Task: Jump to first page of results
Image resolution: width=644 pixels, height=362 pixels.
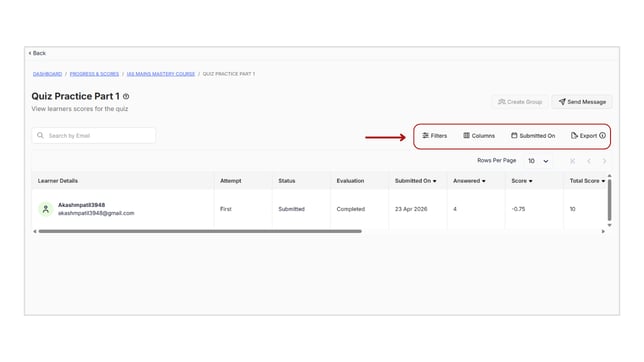Action: click(573, 161)
